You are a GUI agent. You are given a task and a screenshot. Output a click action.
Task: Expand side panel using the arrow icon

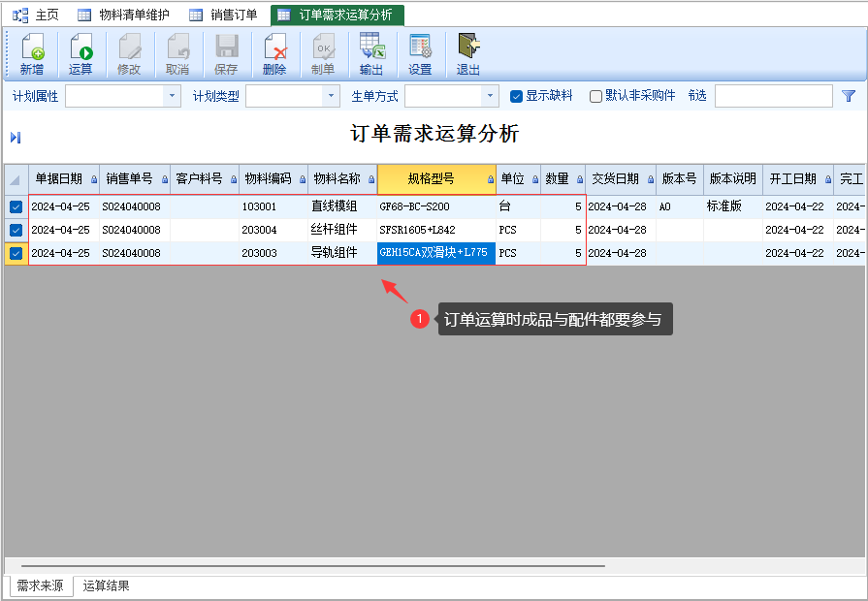(16, 138)
